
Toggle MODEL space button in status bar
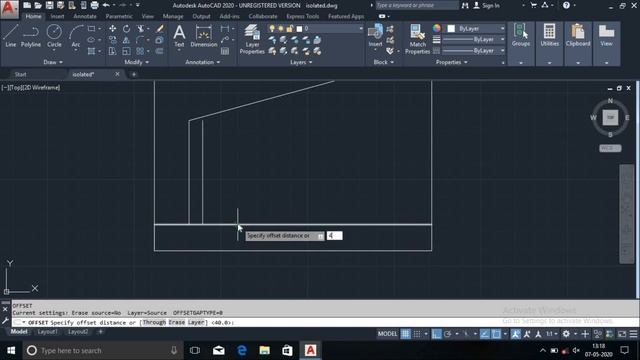[x=387, y=334]
